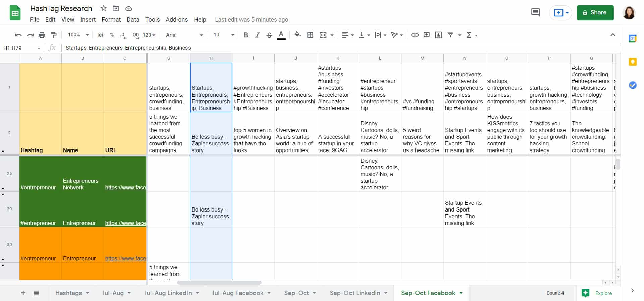Select column H header
This screenshot has height=301, width=644.
(211, 58)
